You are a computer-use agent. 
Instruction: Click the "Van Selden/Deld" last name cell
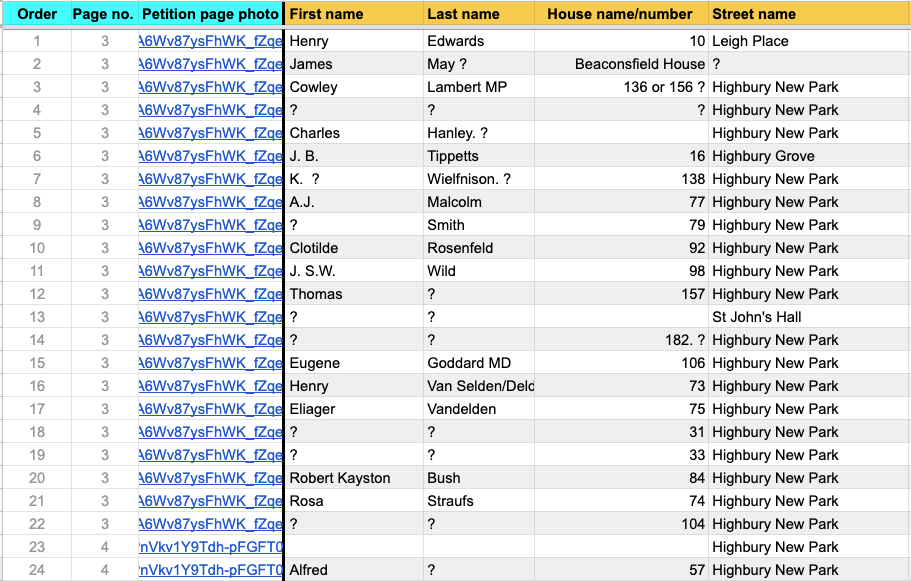coord(480,386)
